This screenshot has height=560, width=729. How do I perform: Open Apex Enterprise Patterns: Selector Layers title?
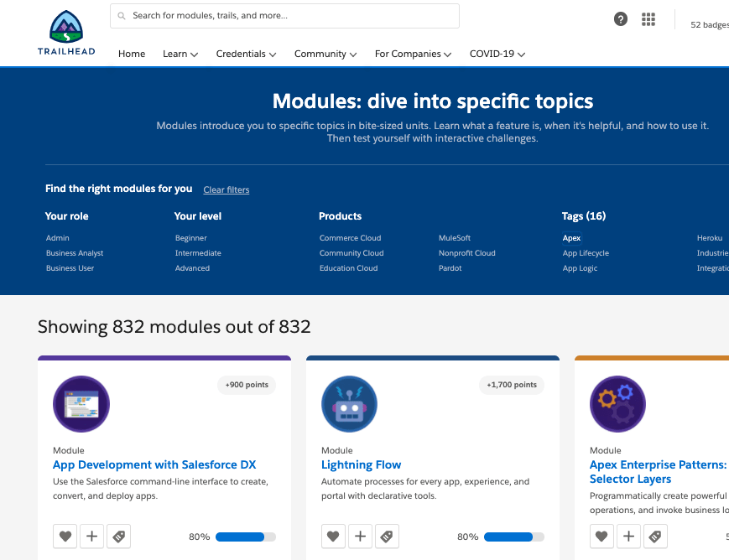click(x=659, y=472)
